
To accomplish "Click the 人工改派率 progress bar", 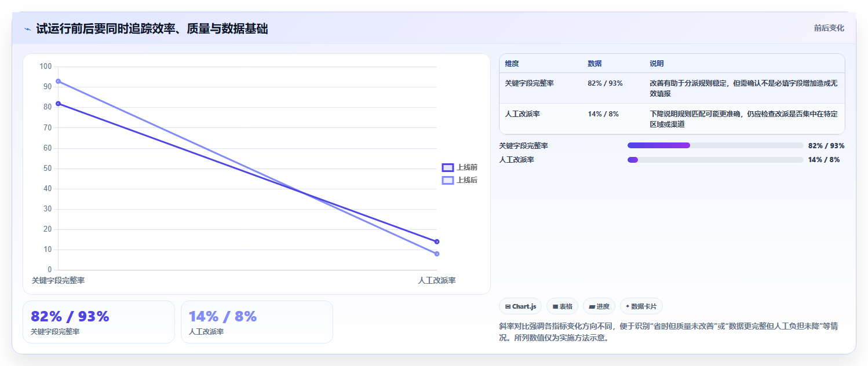I will click(715, 159).
